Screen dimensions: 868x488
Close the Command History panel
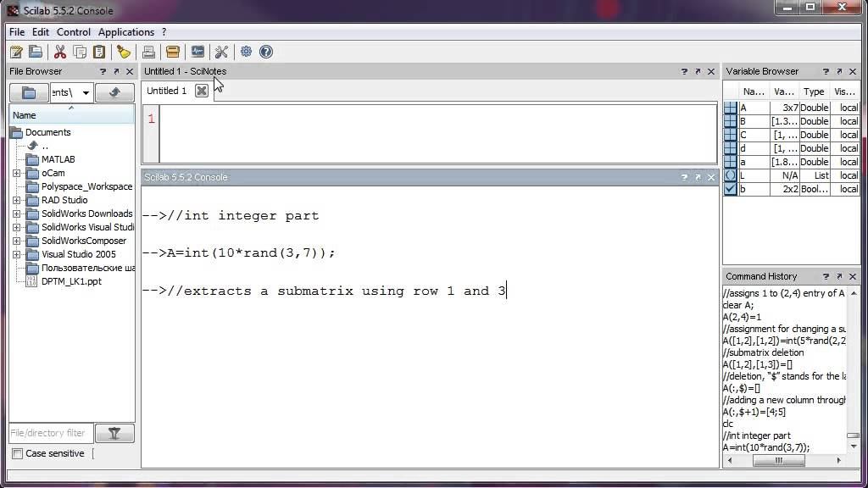click(x=853, y=277)
